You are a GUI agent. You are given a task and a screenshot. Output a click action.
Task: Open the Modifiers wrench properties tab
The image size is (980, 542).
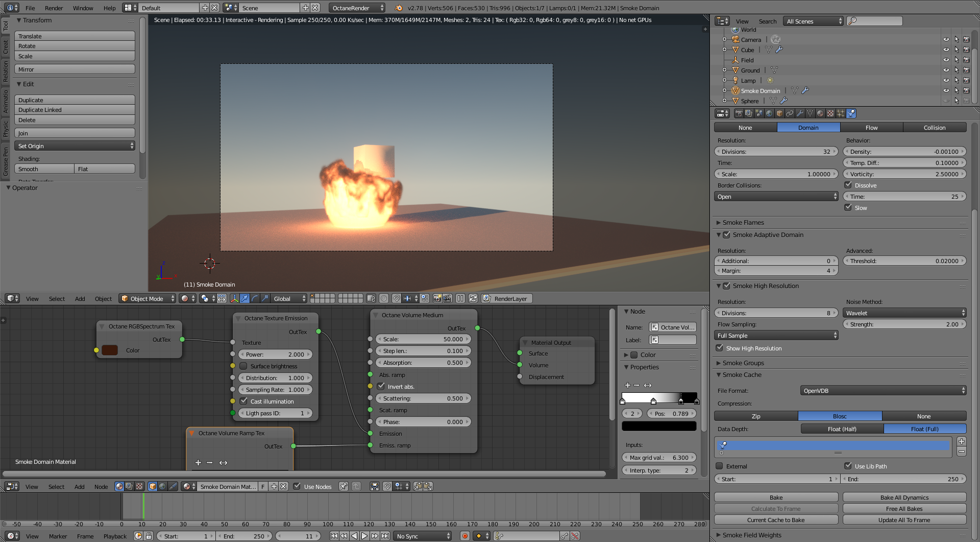tap(800, 113)
